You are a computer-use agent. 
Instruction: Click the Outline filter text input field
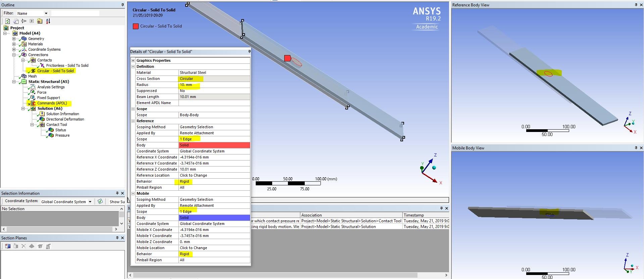(x=75, y=13)
